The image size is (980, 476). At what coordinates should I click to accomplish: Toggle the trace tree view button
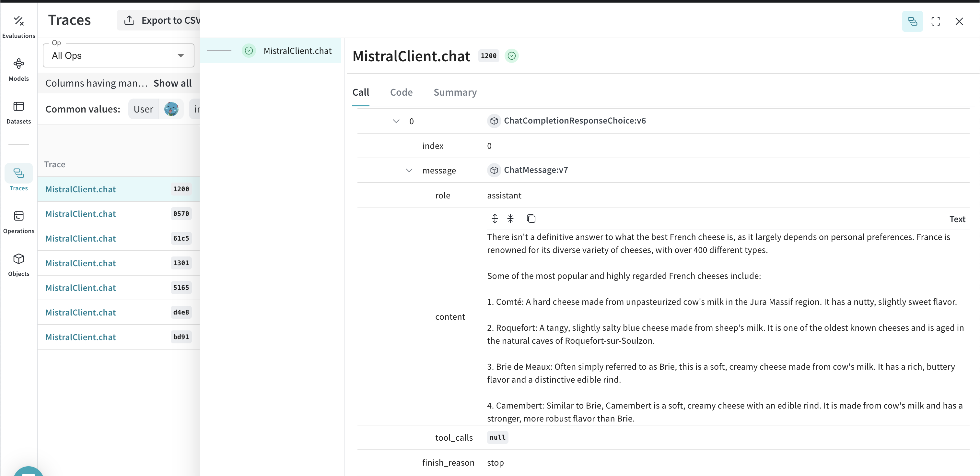coord(912,21)
